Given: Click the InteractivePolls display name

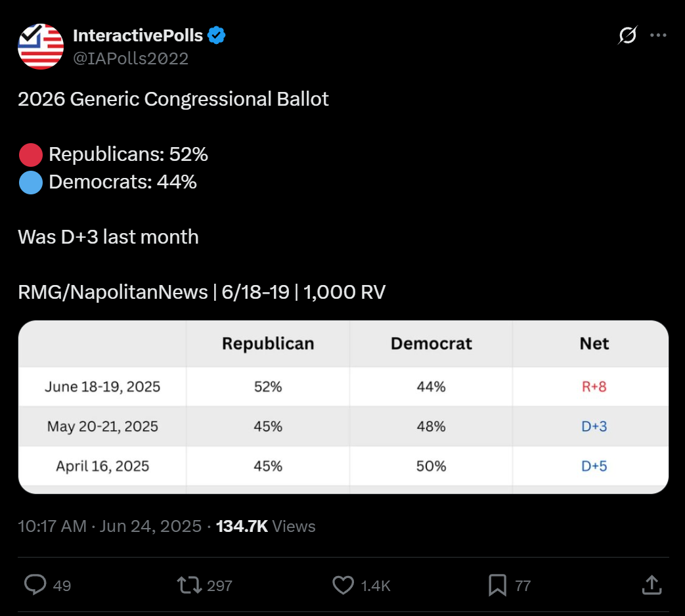Looking at the screenshot, I should (138, 35).
